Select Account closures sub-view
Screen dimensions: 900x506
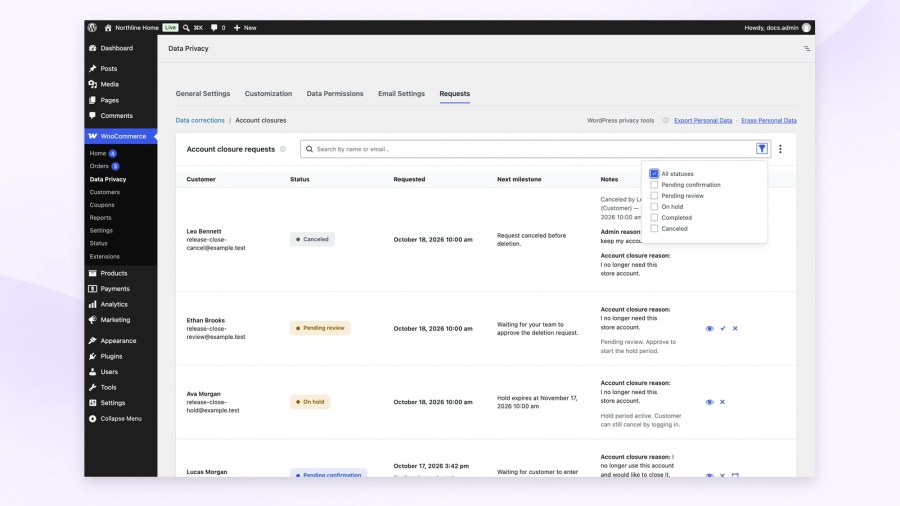(x=261, y=120)
